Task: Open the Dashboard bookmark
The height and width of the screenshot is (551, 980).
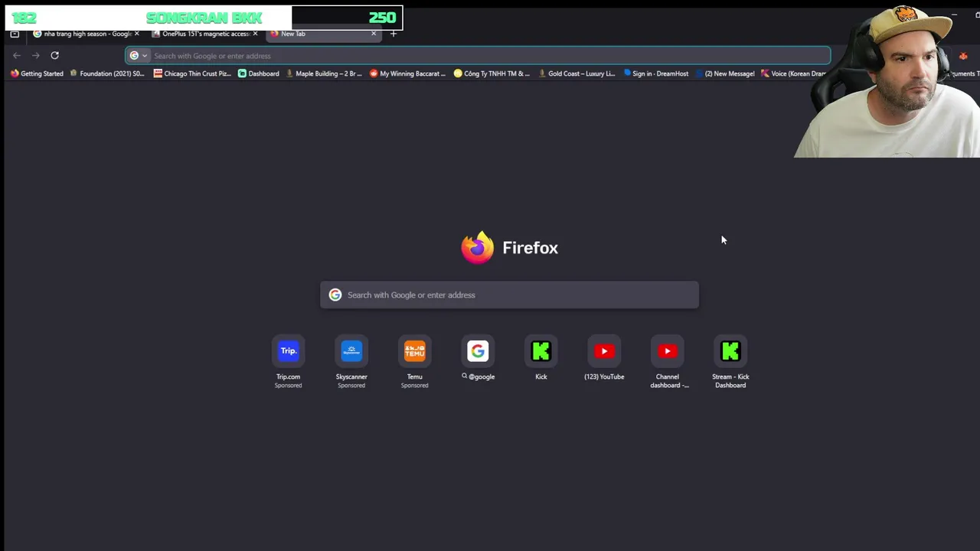Action: 258,73
